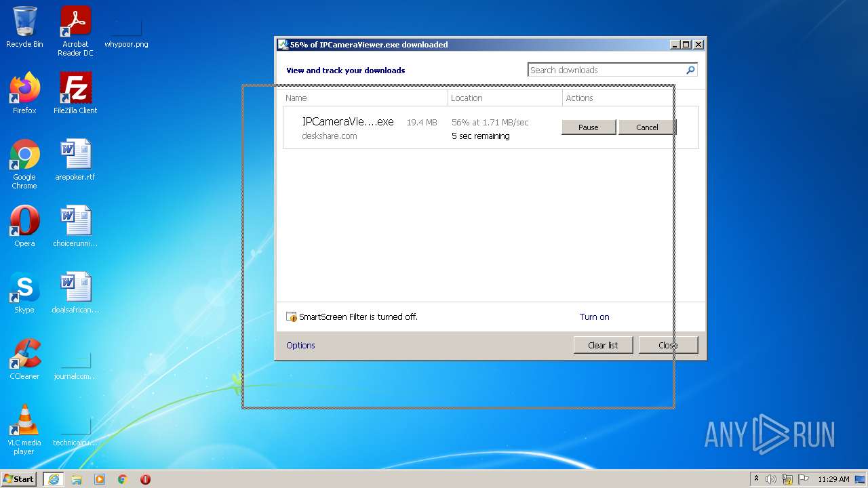The image size is (868, 488).
Task: Launch VLC media player shortcut
Action: (x=24, y=430)
